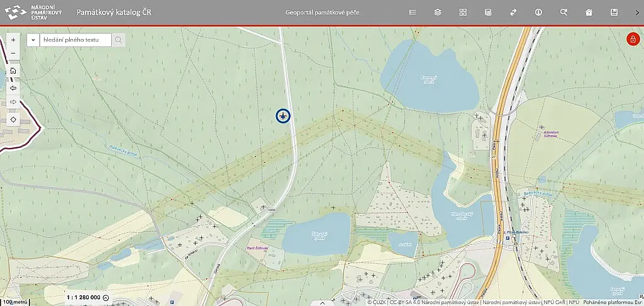Click the house with question mark icon
644x306 pixels.
589,13
